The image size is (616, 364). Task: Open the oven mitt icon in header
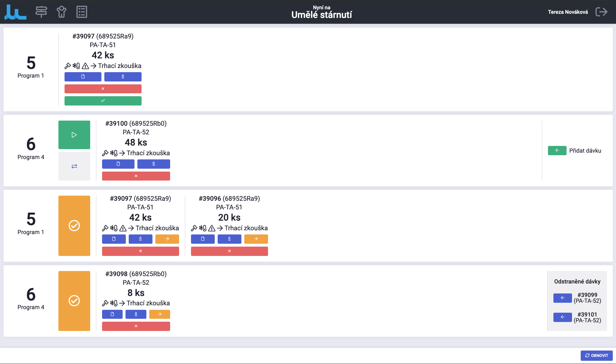61,12
